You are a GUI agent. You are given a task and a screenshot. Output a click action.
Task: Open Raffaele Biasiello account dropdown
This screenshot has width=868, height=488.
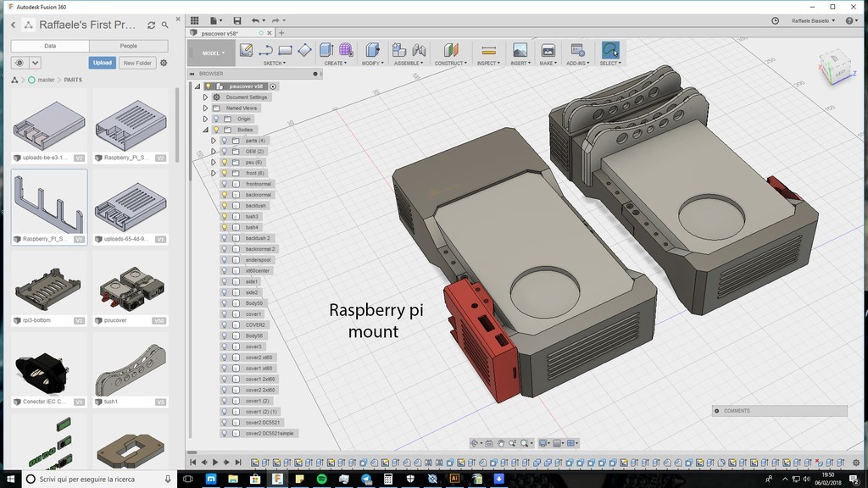tap(813, 20)
